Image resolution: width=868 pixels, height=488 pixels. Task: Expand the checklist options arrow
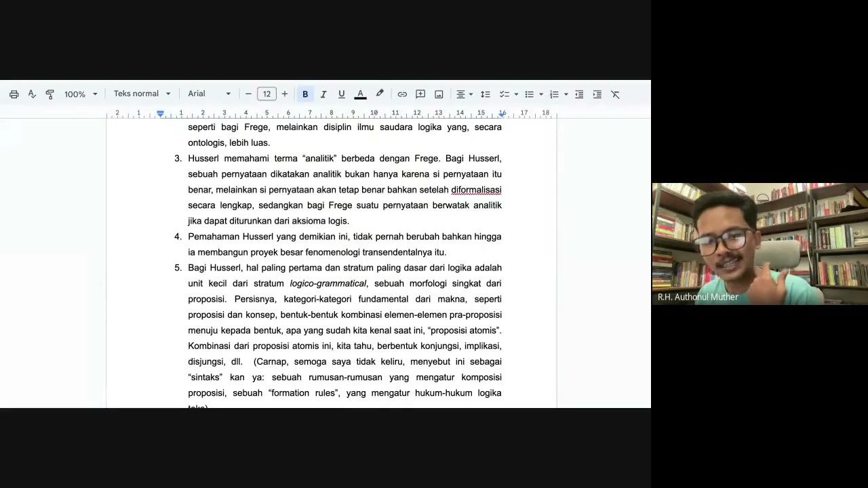click(516, 94)
